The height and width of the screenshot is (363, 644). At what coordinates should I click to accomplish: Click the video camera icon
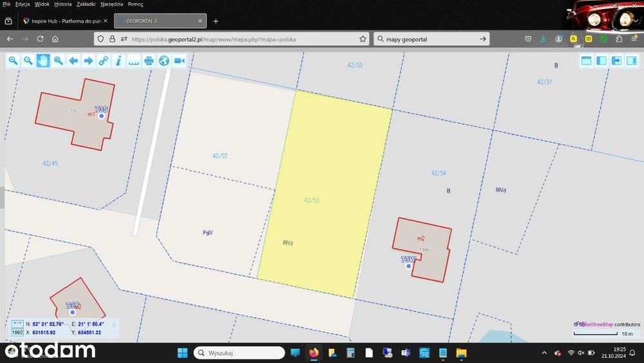coord(179,61)
